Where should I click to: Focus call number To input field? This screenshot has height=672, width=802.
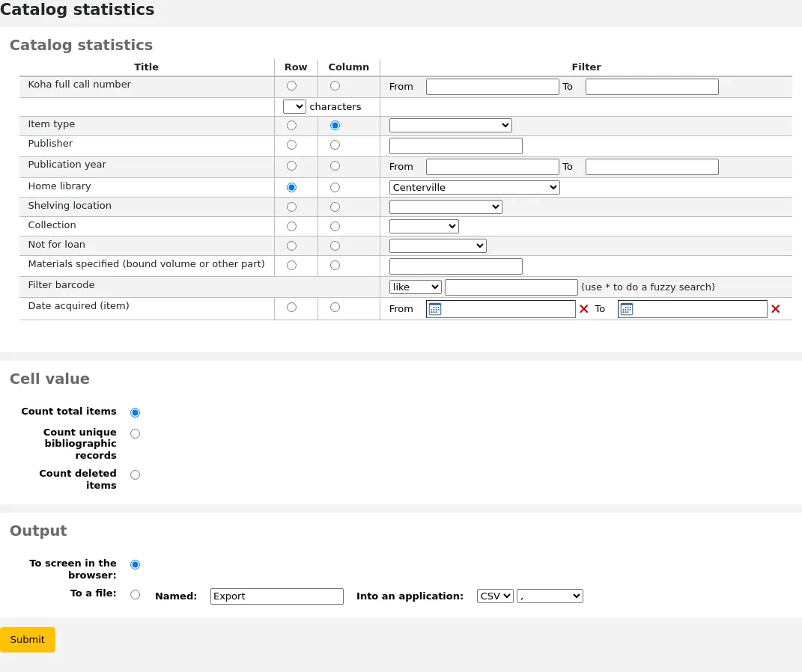[x=652, y=87]
